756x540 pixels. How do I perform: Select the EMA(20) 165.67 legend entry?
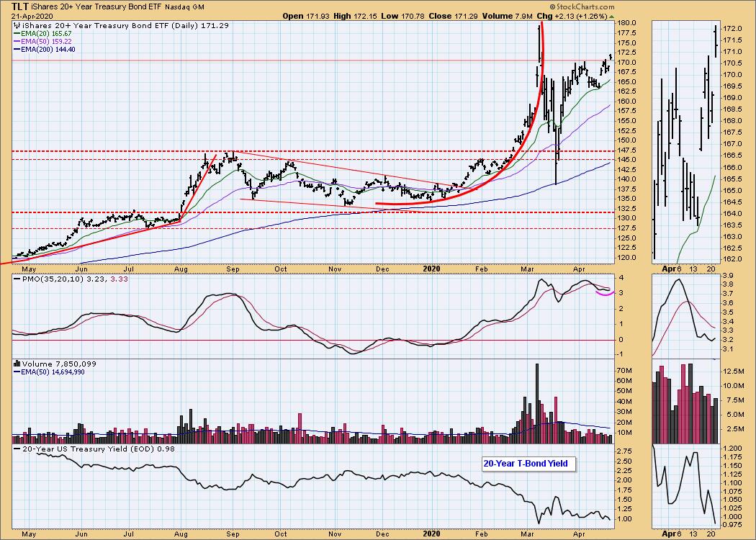[x=42, y=34]
